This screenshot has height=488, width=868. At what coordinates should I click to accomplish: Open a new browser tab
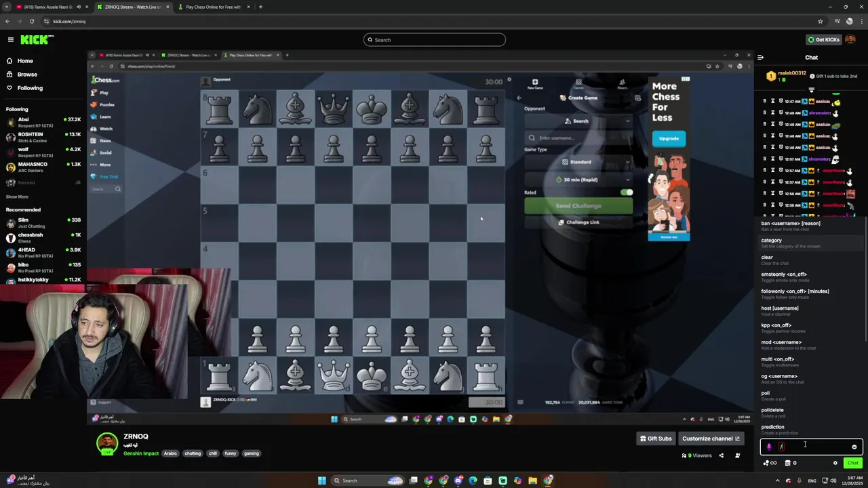261,7
